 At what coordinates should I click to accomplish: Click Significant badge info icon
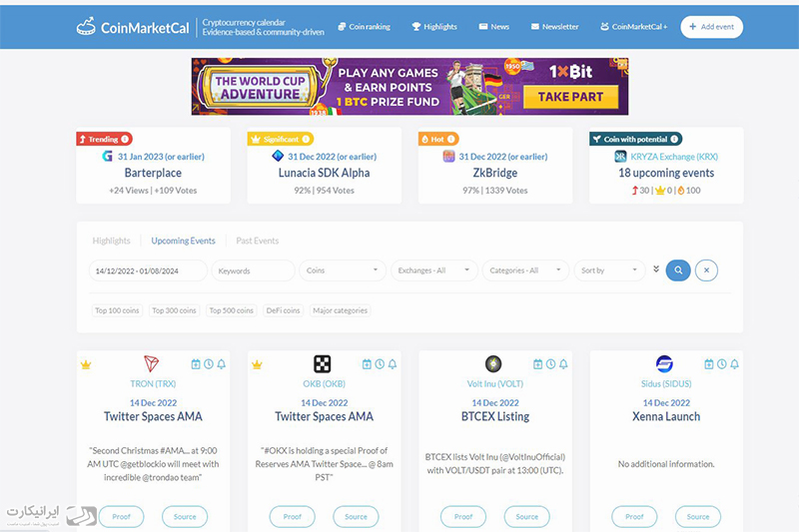306,139
